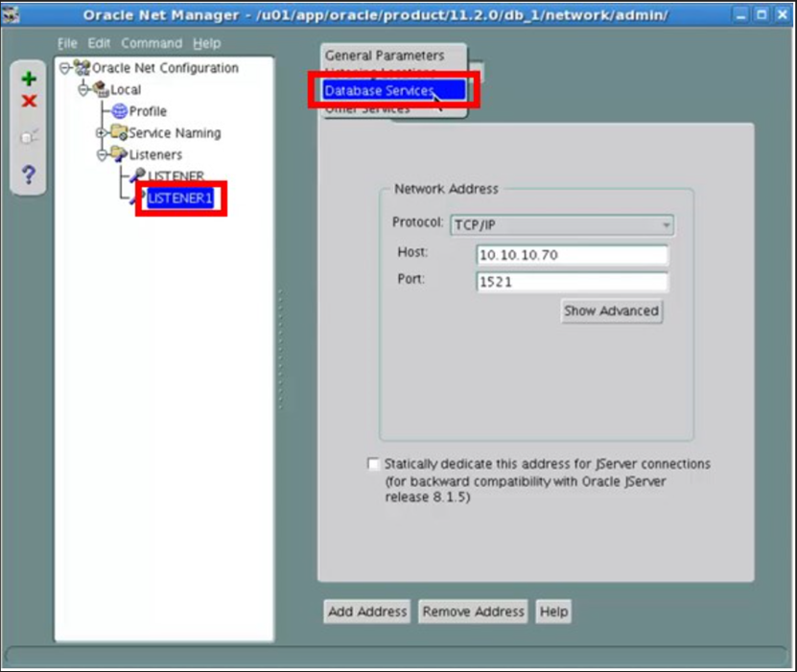Open help with the blue question mark icon
This screenshot has width=797, height=672.
coord(29,174)
